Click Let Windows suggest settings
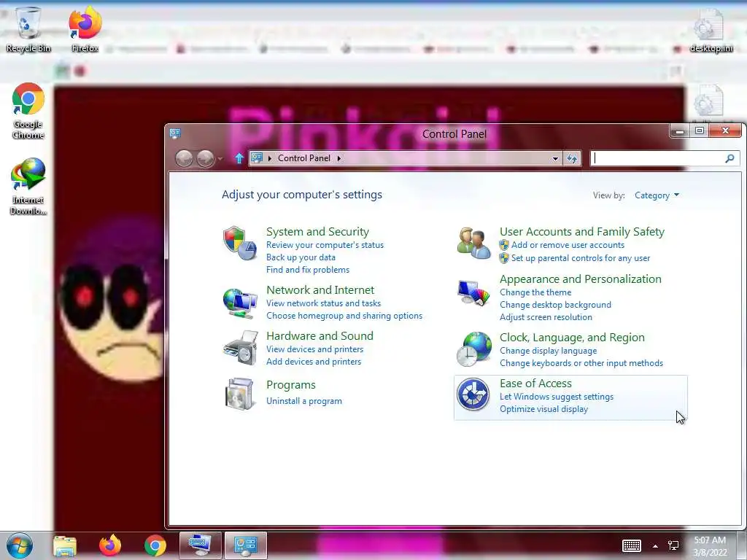This screenshot has width=747, height=560. 556,397
